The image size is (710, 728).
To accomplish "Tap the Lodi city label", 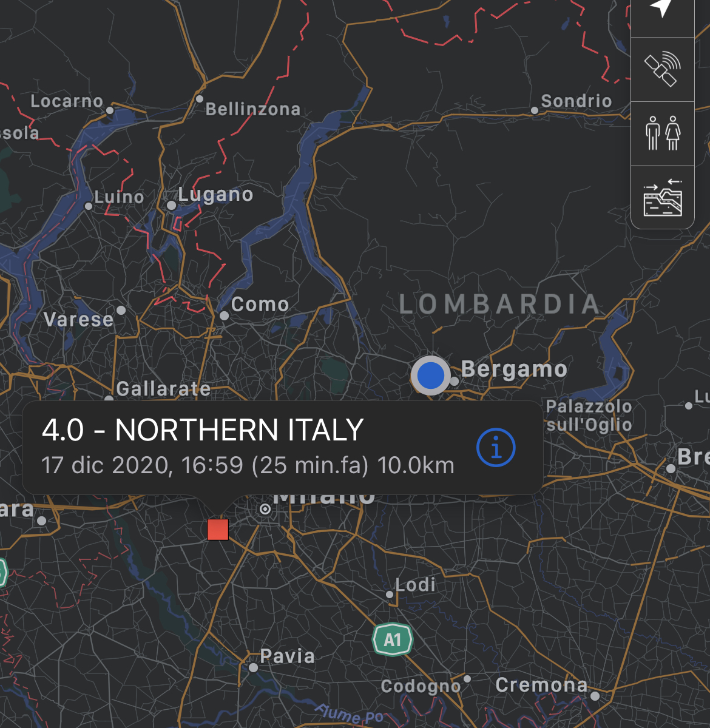I will click(416, 585).
